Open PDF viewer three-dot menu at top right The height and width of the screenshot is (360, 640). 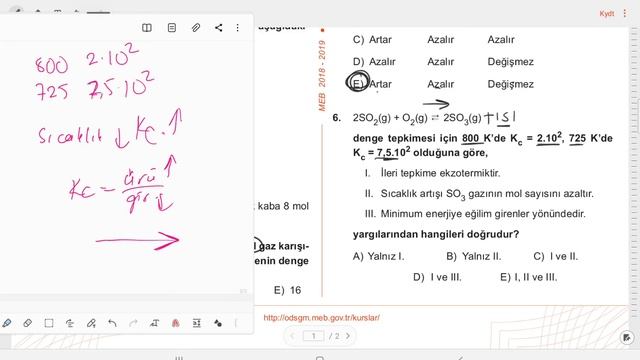(x=625, y=13)
